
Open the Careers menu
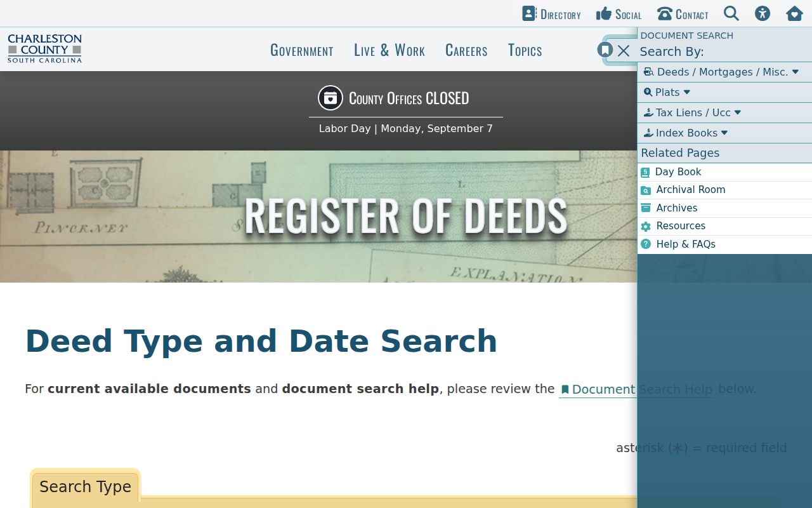(x=466, y=50)
